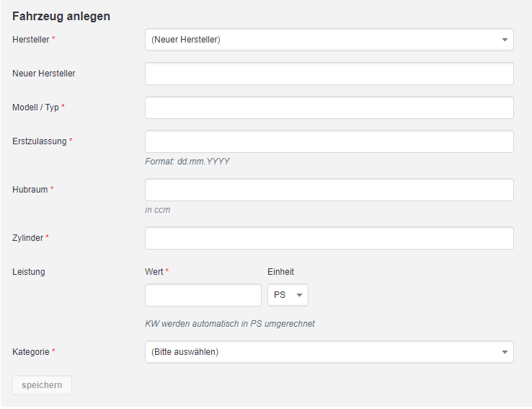Viewport: 532px width, 409px height.
Task: Focus the Neuer Hersteller text field
Action: click(x=329, y=74)
